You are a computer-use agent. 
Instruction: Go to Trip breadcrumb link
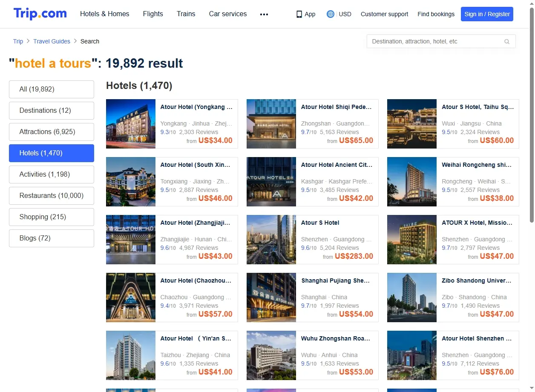[18, 41]
